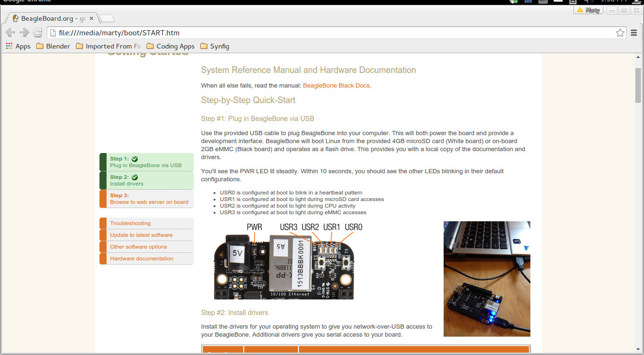Bookmark this page with the star icon
The height and width of the screenshot is (355, 644).
(x=620, y=32)
